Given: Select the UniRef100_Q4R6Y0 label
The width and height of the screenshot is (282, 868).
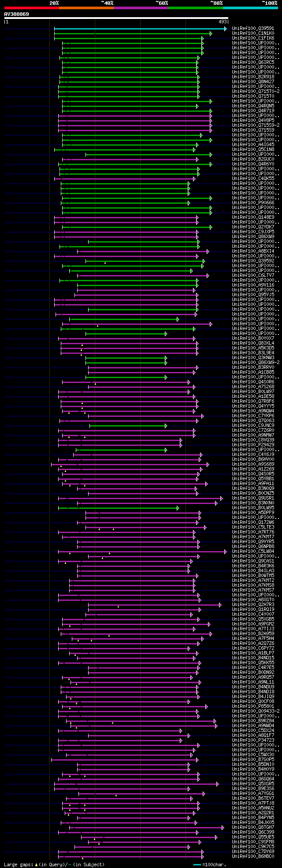Looking at the screenshot, I should tap(253, 164).
